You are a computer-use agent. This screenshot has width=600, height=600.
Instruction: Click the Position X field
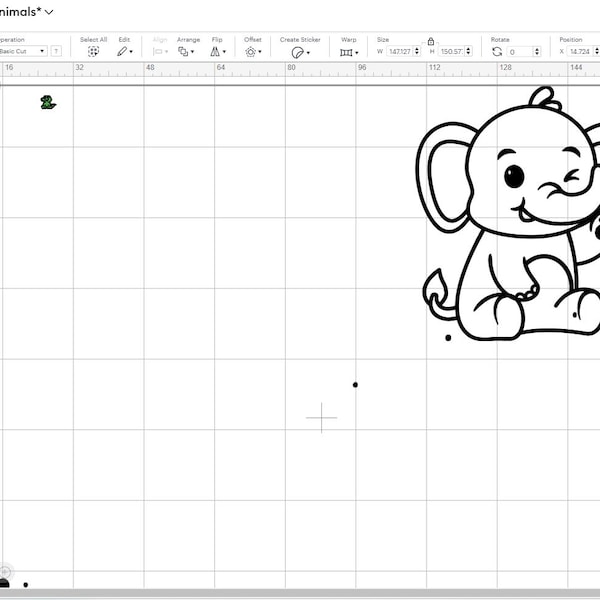coord(580,51)
